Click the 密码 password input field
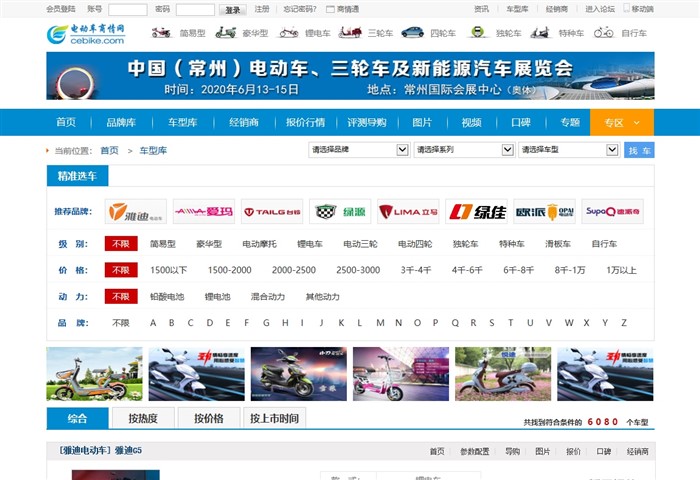The image size is (700, 480). click(195, 10)
